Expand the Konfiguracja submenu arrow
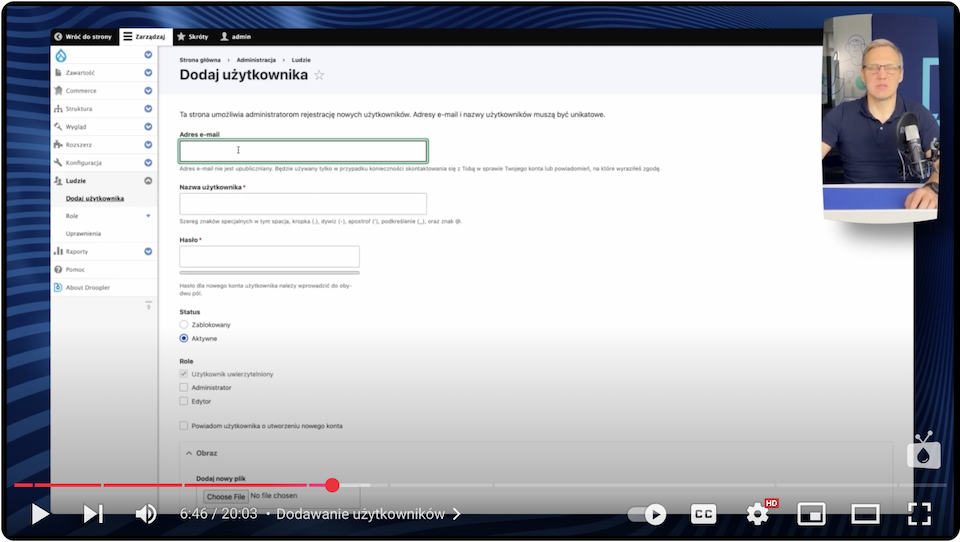Viewport: 960px width, 542px height. 148,163
